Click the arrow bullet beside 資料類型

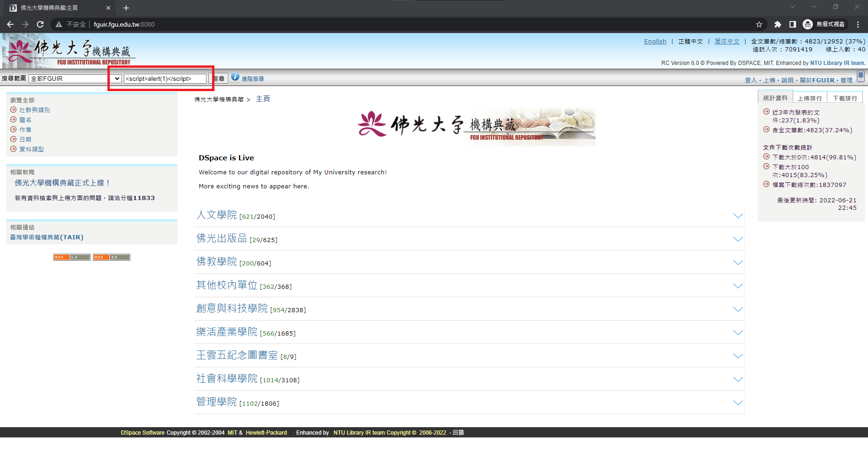[x=14, y=149]
